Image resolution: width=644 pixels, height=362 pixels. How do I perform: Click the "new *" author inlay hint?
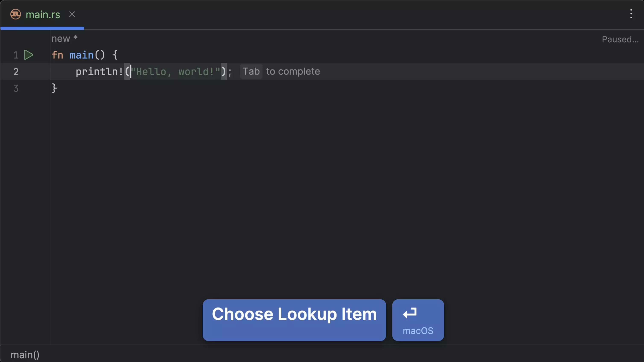(x=64, y=39)
